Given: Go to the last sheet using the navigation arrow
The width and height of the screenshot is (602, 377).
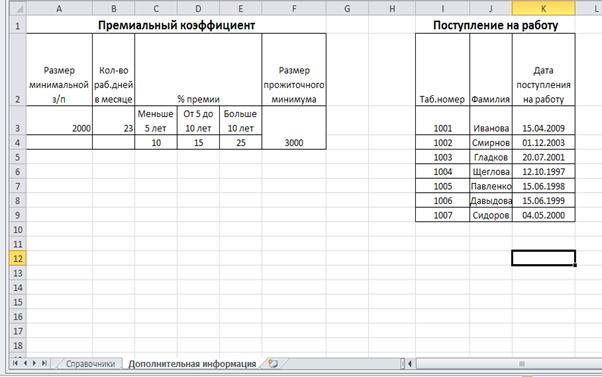Looking at the screenshot, I should coord(44,363).
